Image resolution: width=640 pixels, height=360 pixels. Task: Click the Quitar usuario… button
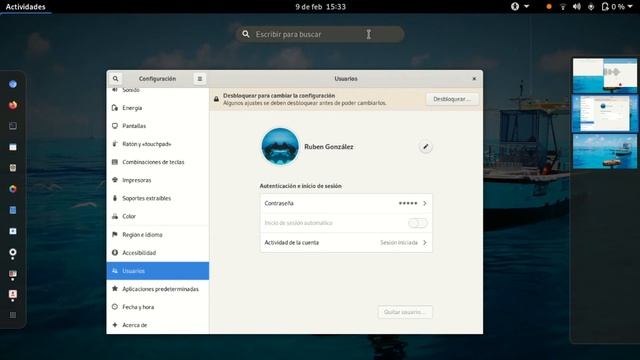(405, 312)
